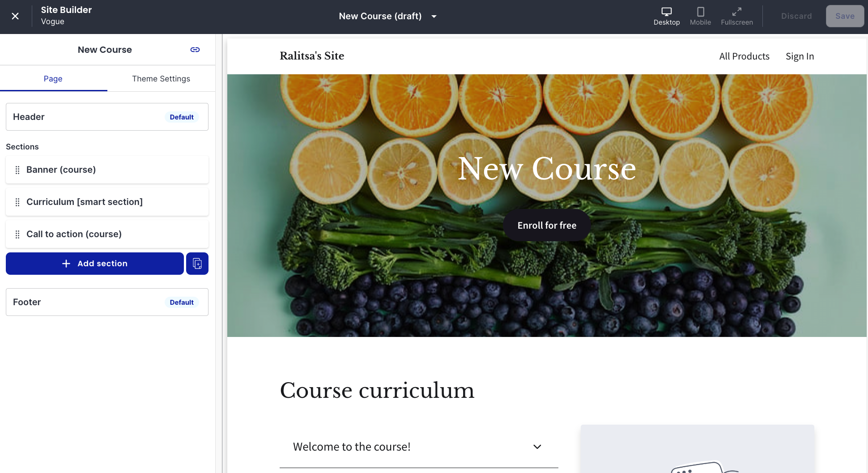Click the Vogue theme name
Screen dimensions: 868x473
[53, 21]
